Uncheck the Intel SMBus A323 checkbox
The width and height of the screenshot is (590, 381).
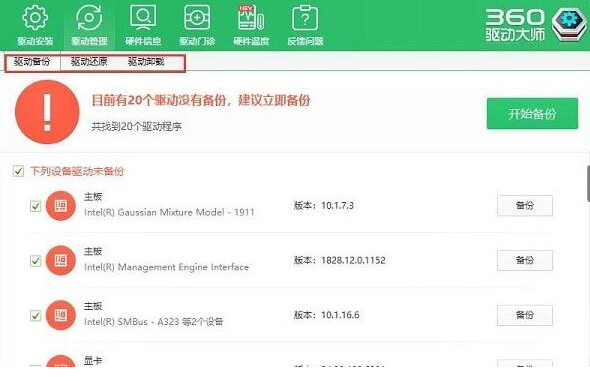(x=35, y=315)
